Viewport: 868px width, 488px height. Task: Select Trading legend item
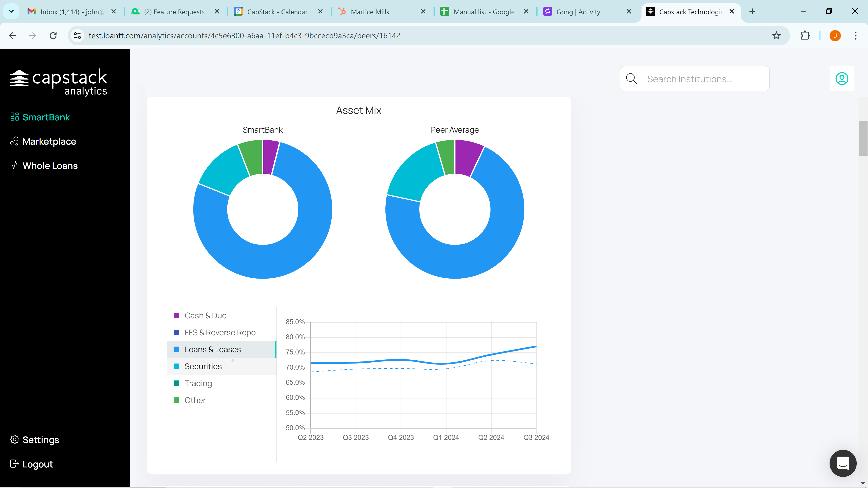coord(221,383)
